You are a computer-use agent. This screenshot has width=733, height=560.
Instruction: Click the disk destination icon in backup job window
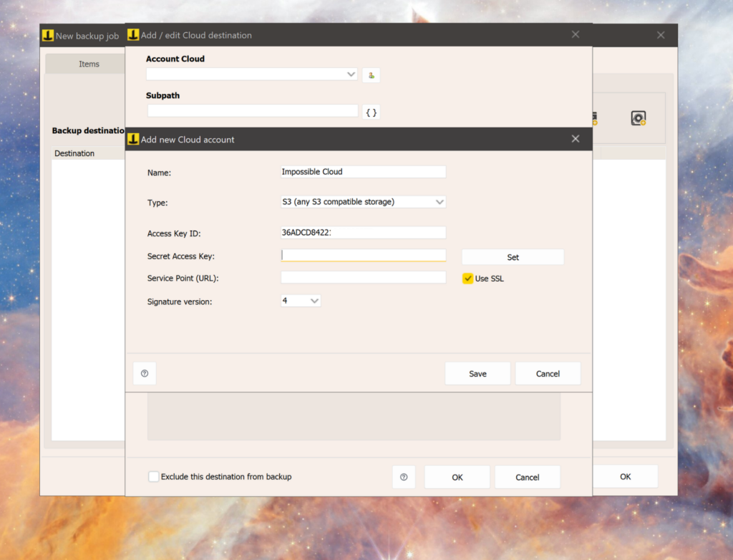[x=638, y=118]
